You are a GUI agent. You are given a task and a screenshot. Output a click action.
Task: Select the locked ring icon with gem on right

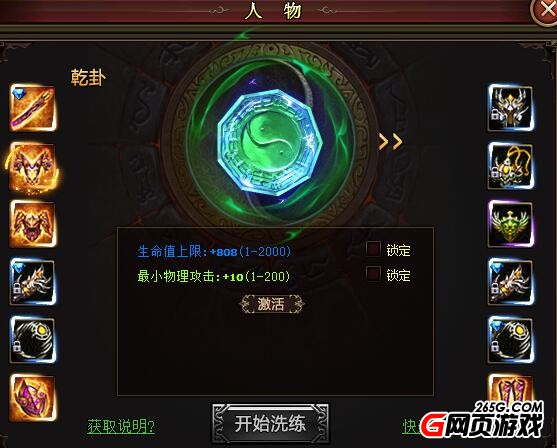click(x=511, y=340)
